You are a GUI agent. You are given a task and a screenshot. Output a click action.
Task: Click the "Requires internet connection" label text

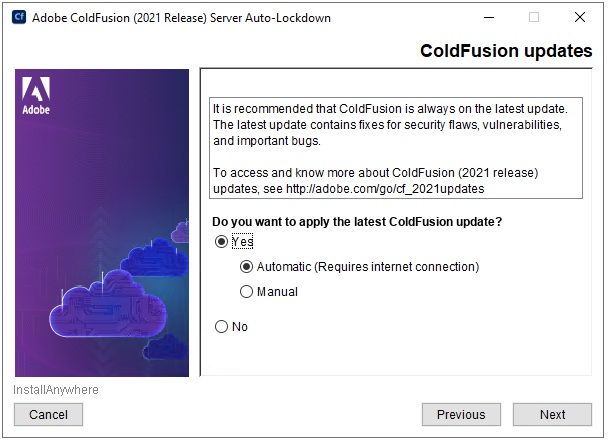[396, 267]
